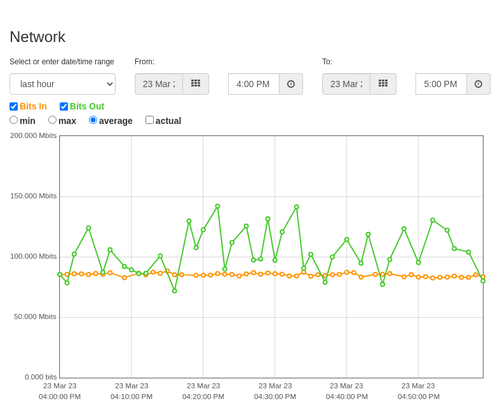Screen dimensions: 500x403
Task: Click the To time field '5:00 PM'
Action: (441, 84)
